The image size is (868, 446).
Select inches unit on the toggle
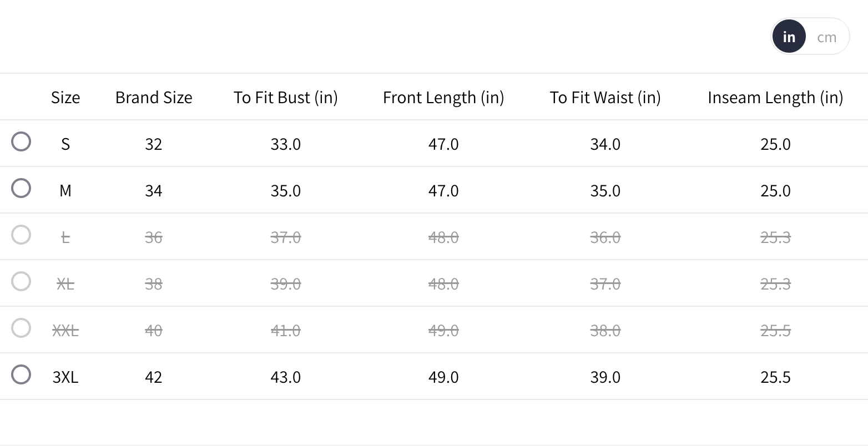tap(789, 37)
